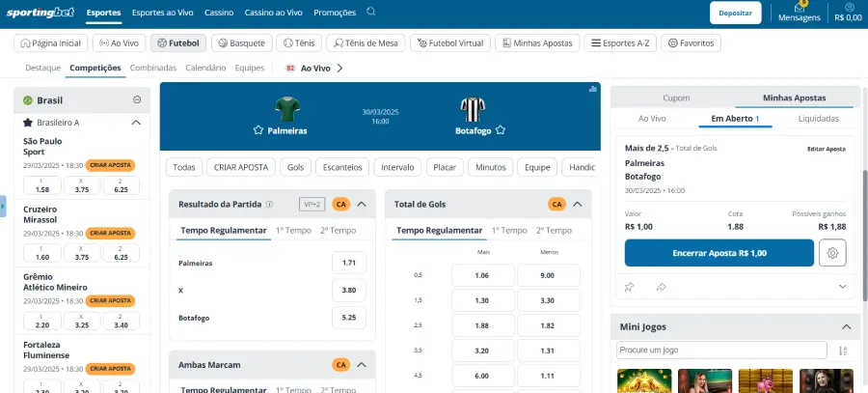Open Esportes ao Vivo top menu
Image resolution: width=868 pixels, height=393 pixels.
162,13
